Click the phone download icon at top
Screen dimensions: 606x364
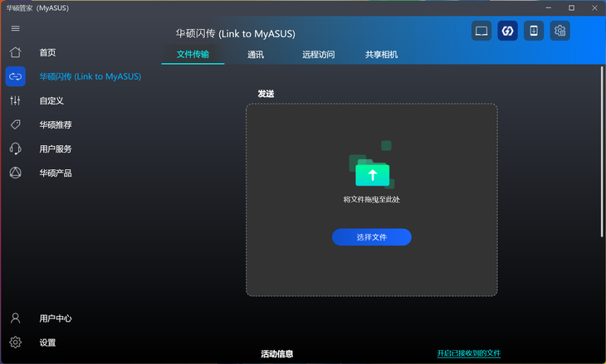[534, 31]
